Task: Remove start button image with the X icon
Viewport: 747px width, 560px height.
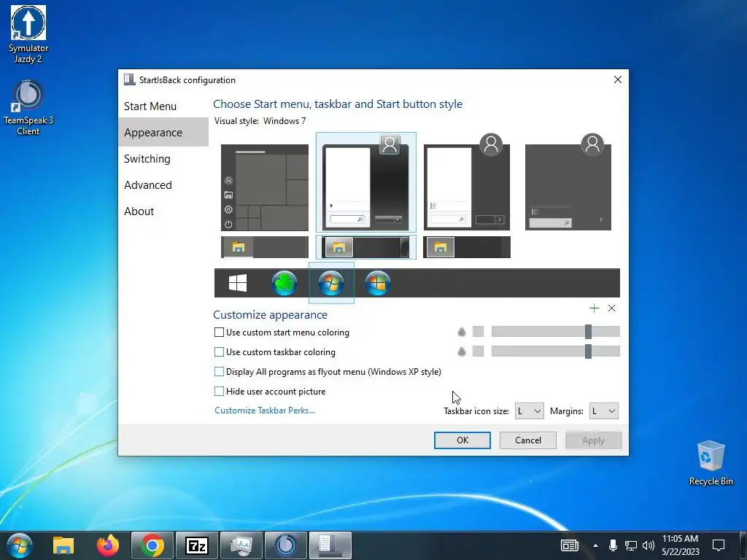Action: coord(612,308)
